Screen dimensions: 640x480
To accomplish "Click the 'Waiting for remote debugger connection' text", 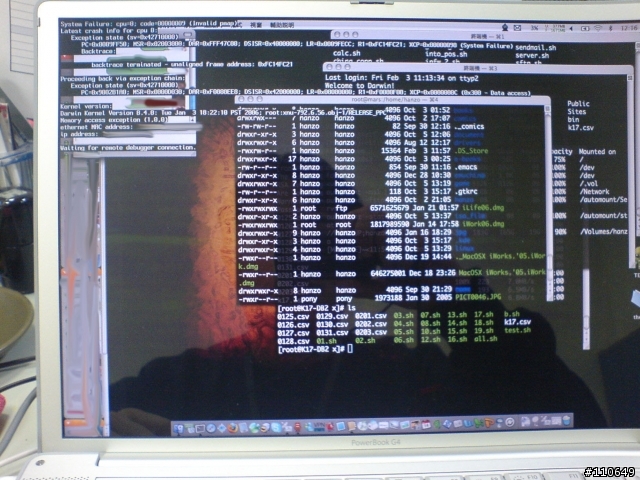I will click(128, 147).
